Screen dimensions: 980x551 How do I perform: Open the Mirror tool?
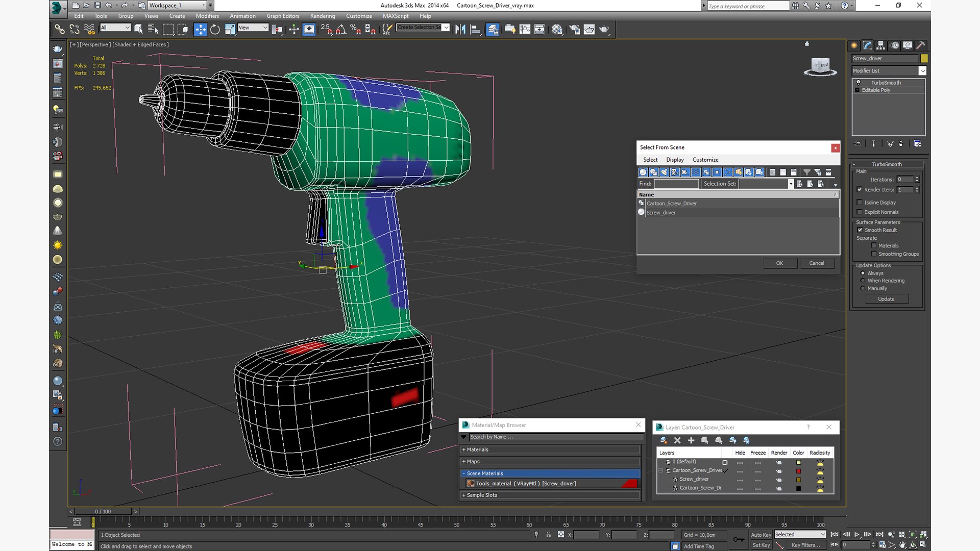pyautogui.click(x=460, y=29)
